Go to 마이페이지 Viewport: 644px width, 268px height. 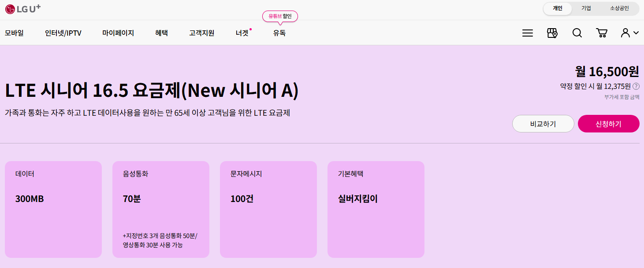pos(118,33)
